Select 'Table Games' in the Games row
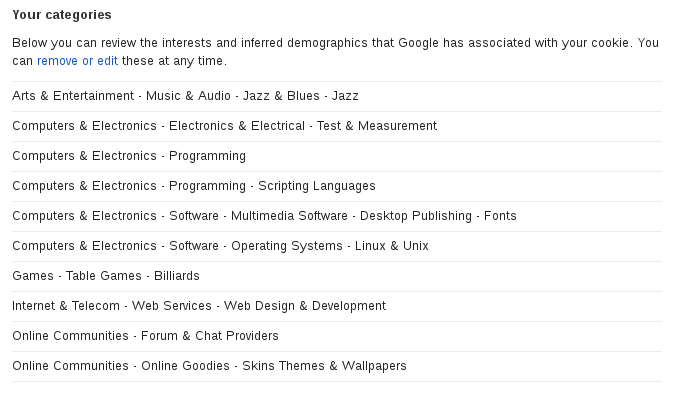Image resolution: width=677 pixels, height=399 pixels. tap(104, 276)
